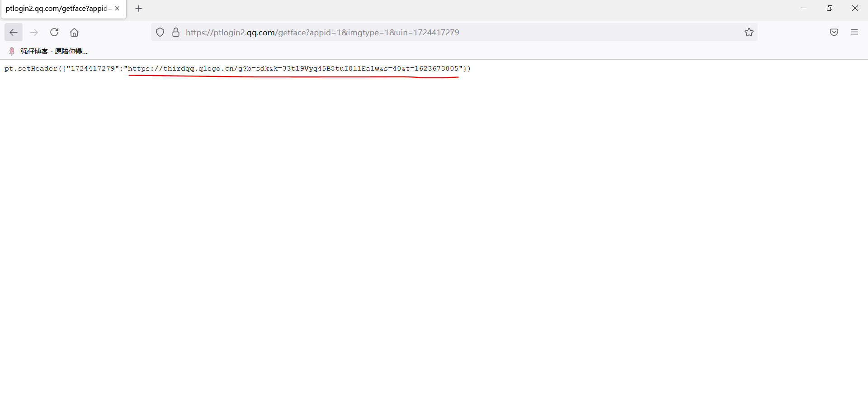Open the 强仔博客 bookmark
Screen dimensions: 868x413
[49, 52]
